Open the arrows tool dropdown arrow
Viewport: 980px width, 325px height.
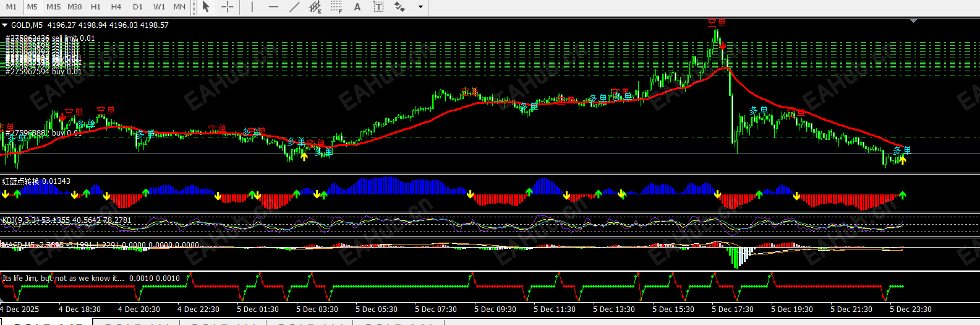[x=420, y=7]
